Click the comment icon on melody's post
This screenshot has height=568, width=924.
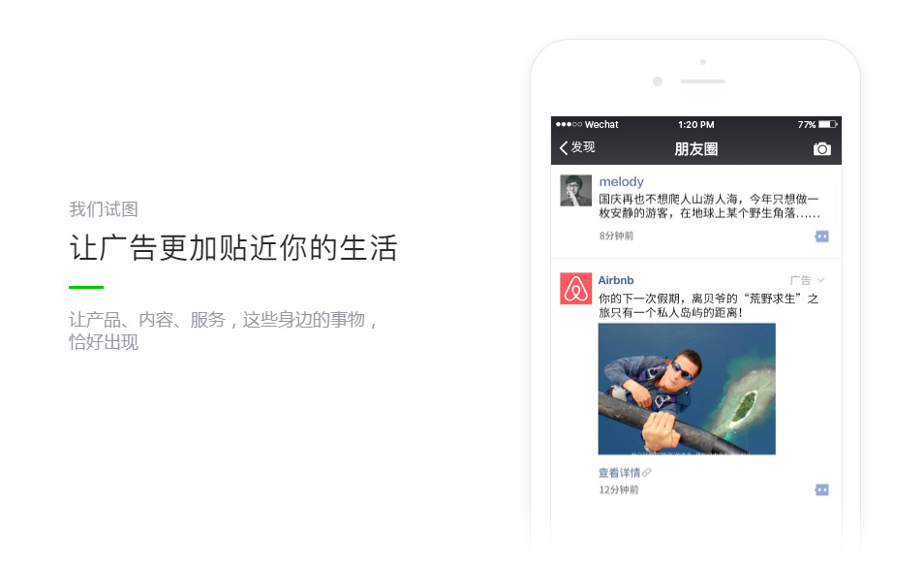[x=821, y=237]
